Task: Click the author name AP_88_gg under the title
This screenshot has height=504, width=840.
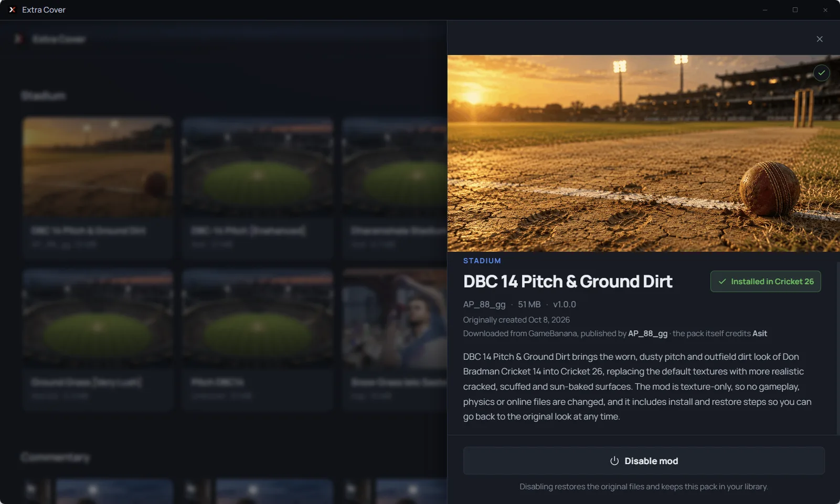Action: tap(484, 305)
